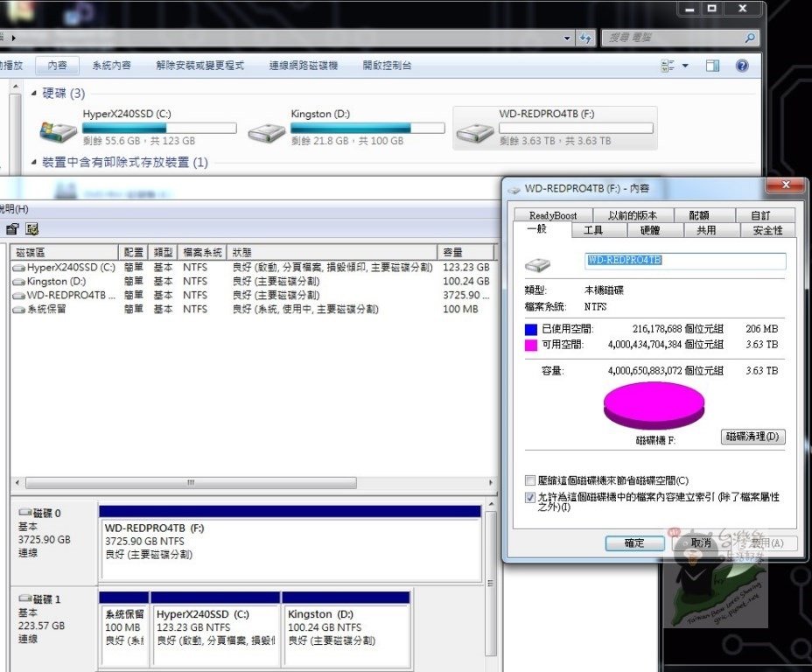
Task: Collapse the 硬碟 (3) group
Action: 33,94
